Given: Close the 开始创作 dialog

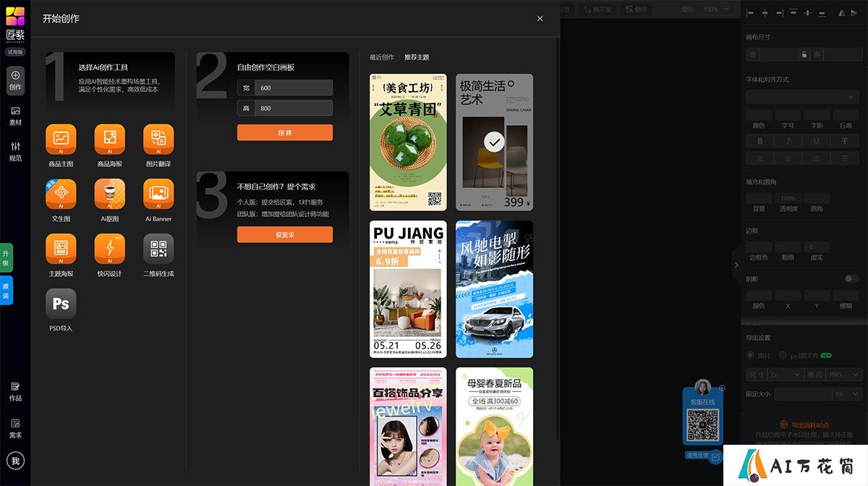Looking at the screenshot, I should coord(540,19).
